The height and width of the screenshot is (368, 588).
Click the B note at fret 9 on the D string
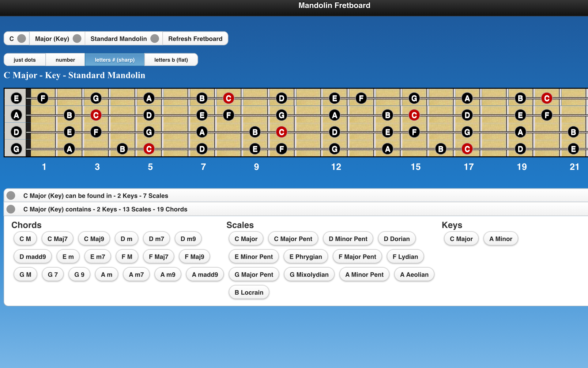tap(255, 132)
